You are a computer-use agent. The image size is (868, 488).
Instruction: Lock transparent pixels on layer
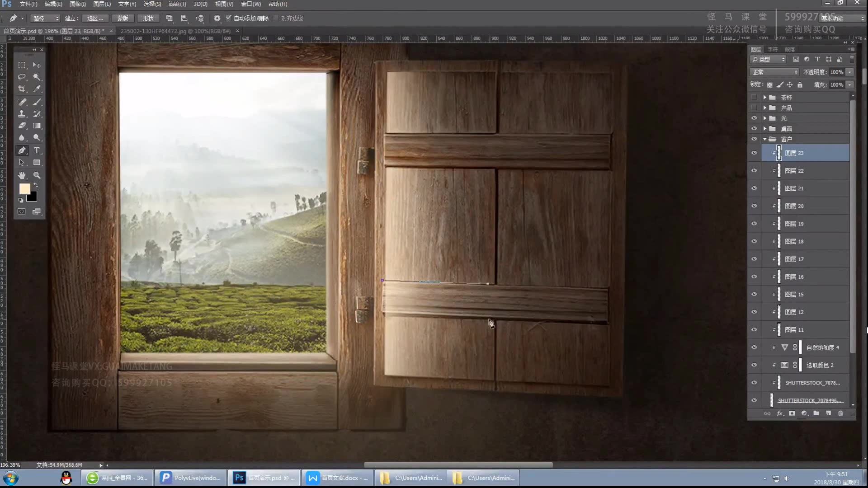click(x=770, y=85)
